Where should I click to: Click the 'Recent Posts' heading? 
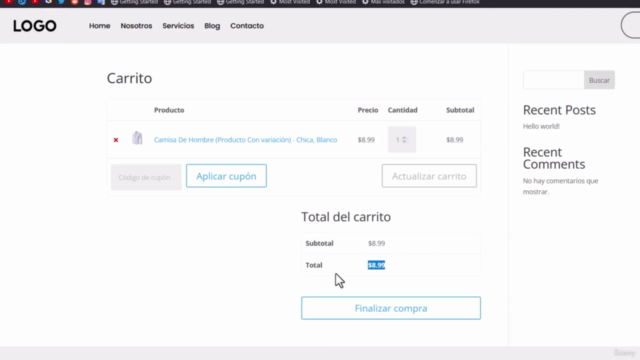[559, 110]
